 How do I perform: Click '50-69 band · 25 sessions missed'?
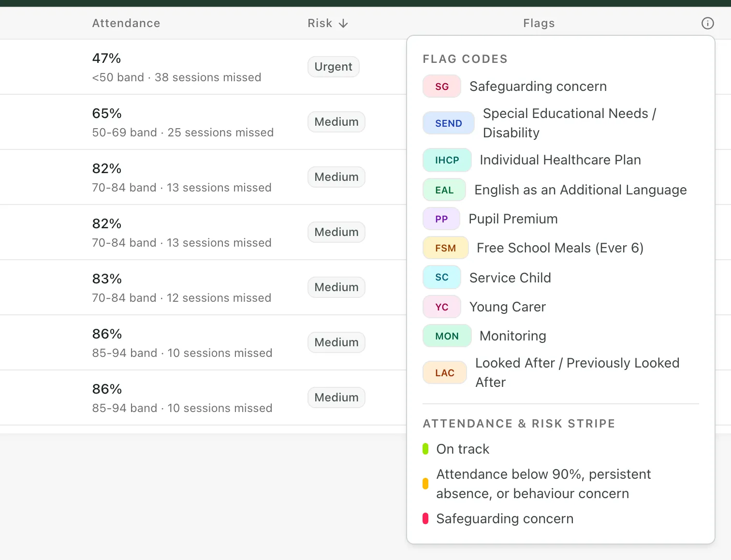coord(183,133)
